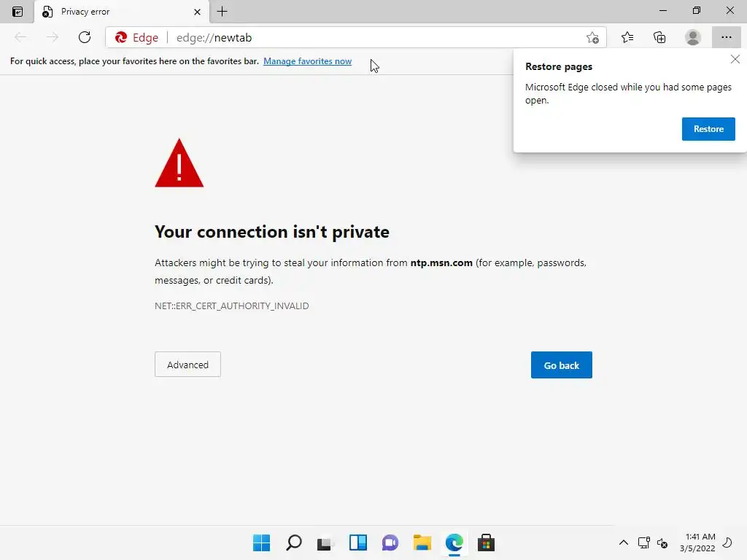Click the red warning triangle icon
This screenshot has height=560, width=747.
click(179, 164)
